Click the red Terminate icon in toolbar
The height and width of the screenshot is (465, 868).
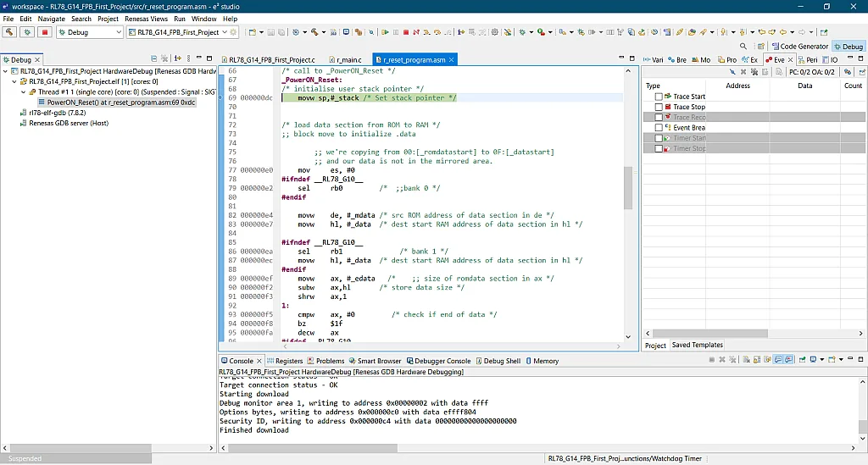(x=406, y=32)
